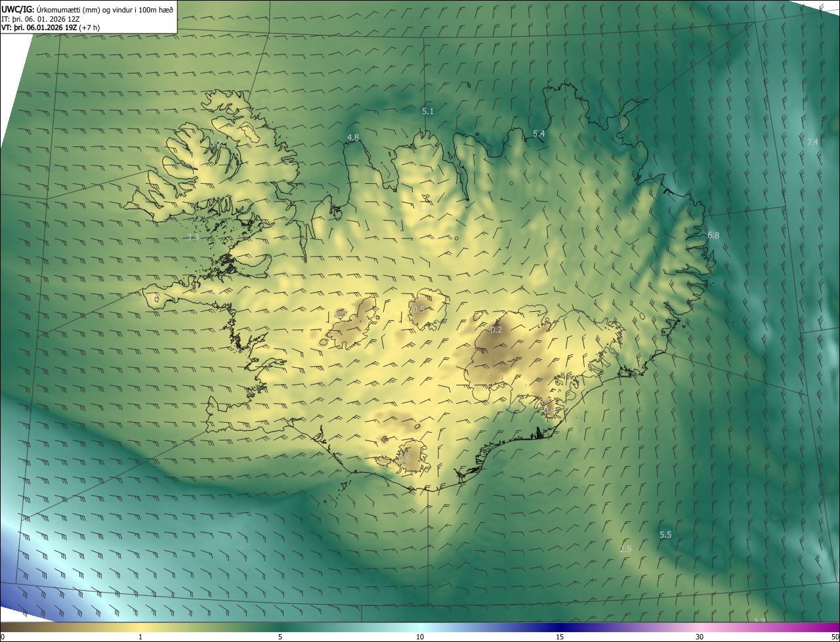Click the 'VT: þri. 06.01.2026 19Z (+7 h)' line
The image size is (840, 642).
[x=51, y=28]
